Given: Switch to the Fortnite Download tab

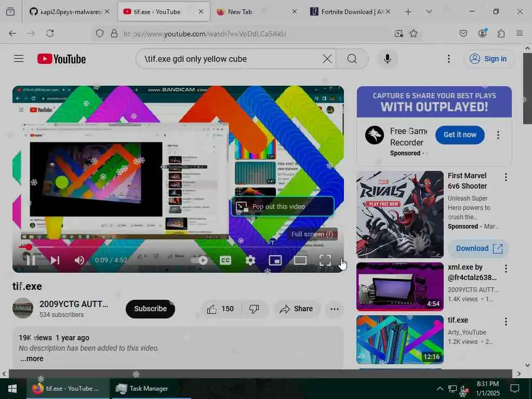Looking at the screenshot, I should click(x=350, y=12).
